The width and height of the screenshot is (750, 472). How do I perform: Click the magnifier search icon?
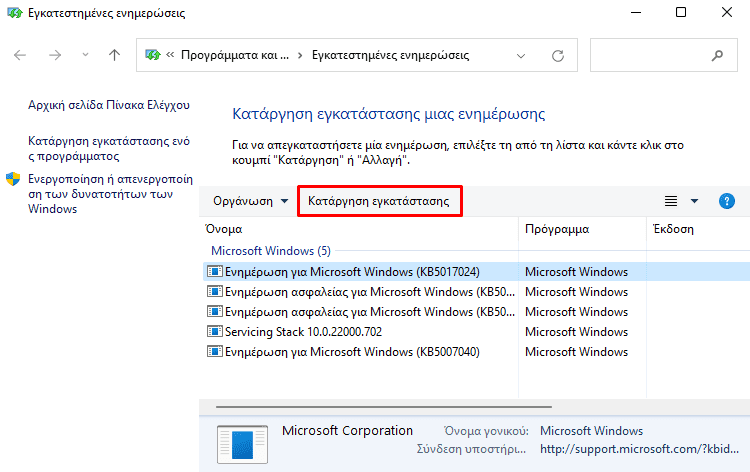tap(717, 55)
